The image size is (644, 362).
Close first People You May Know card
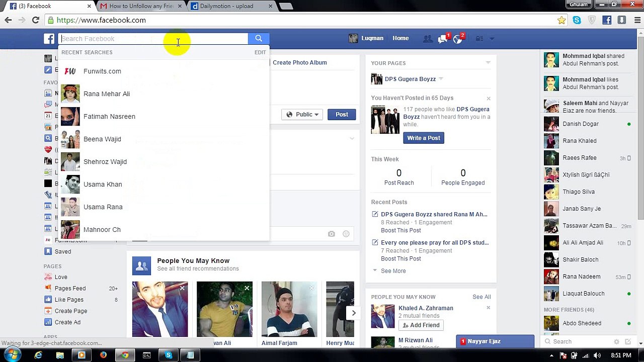pyautogui.click(x=183, y=288)
